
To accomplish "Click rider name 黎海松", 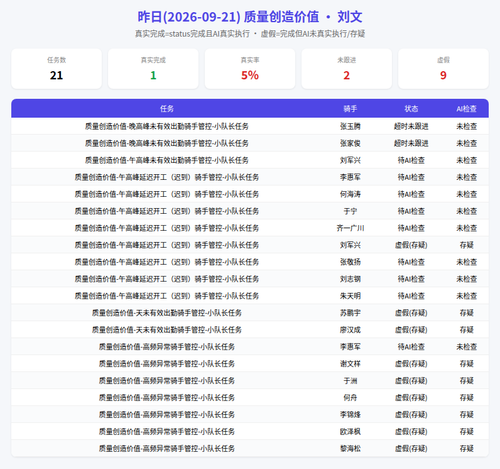I will pyautogui.click(x=350, y=449).
